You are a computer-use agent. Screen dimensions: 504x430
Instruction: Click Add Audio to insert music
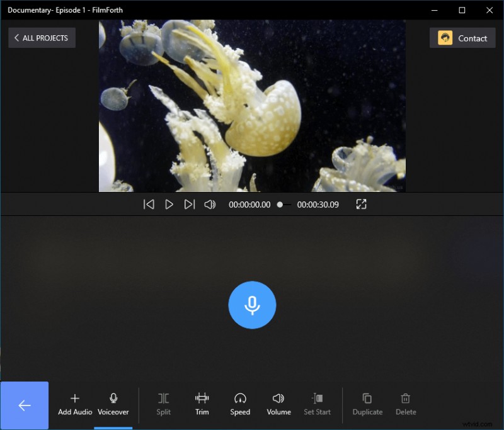click(74, 404)
